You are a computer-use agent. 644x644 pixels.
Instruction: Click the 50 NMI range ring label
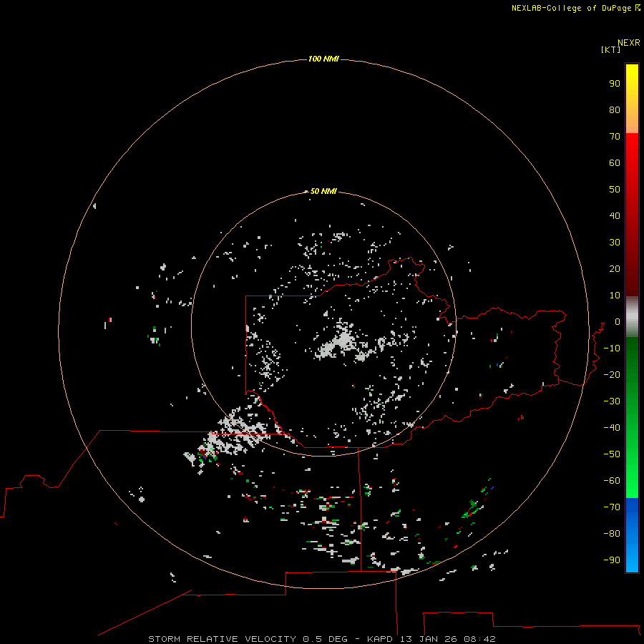click(x=323, y=191)
